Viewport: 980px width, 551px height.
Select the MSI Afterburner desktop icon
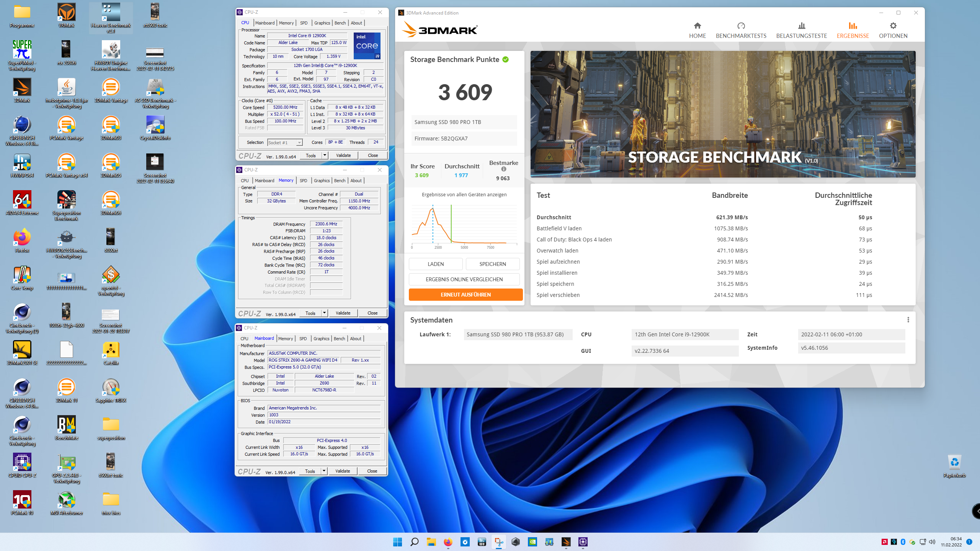point(67,503)
